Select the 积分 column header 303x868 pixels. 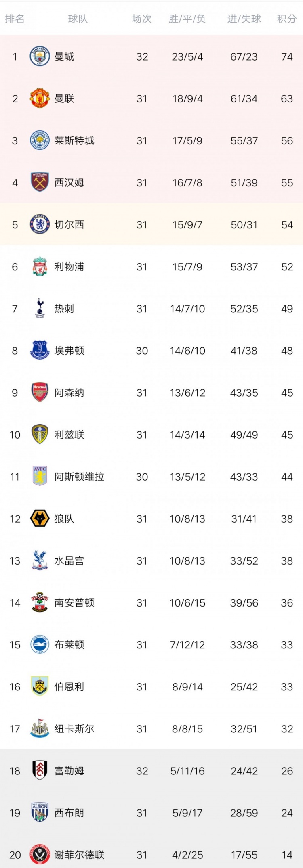pyautogui.click(x=287, y=19)
